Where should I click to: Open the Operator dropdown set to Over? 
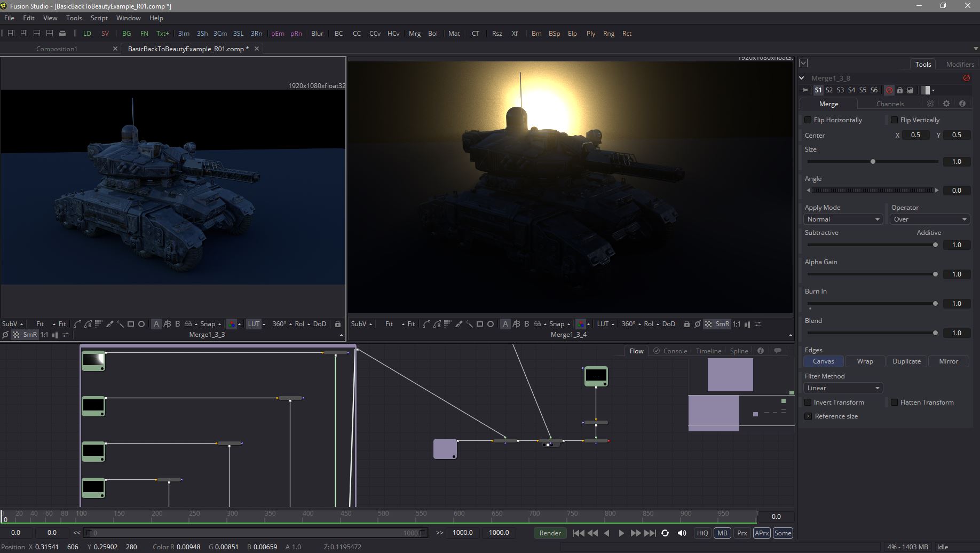(x=929, y=219)
